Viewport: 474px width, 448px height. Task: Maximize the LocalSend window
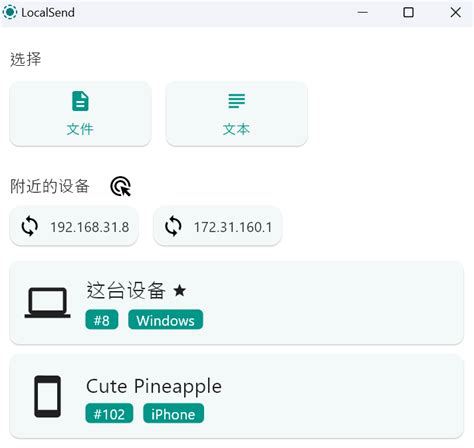click(408, 13)
